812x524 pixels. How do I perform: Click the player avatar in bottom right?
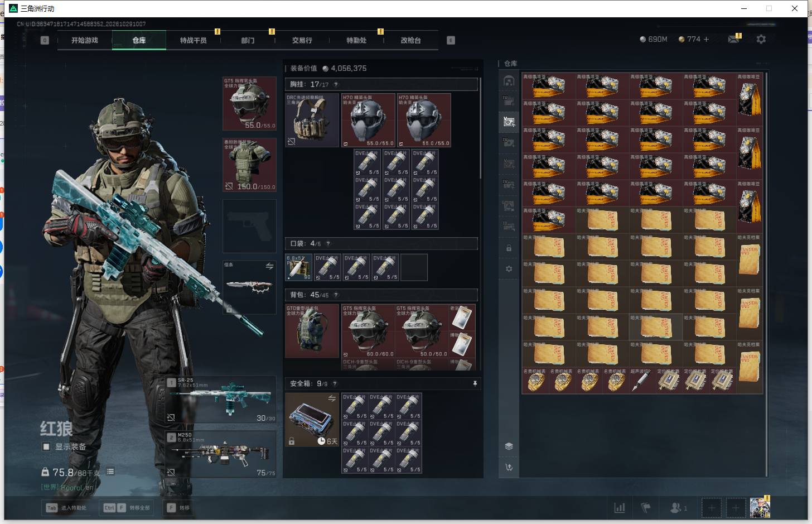(x=760, y=507)
